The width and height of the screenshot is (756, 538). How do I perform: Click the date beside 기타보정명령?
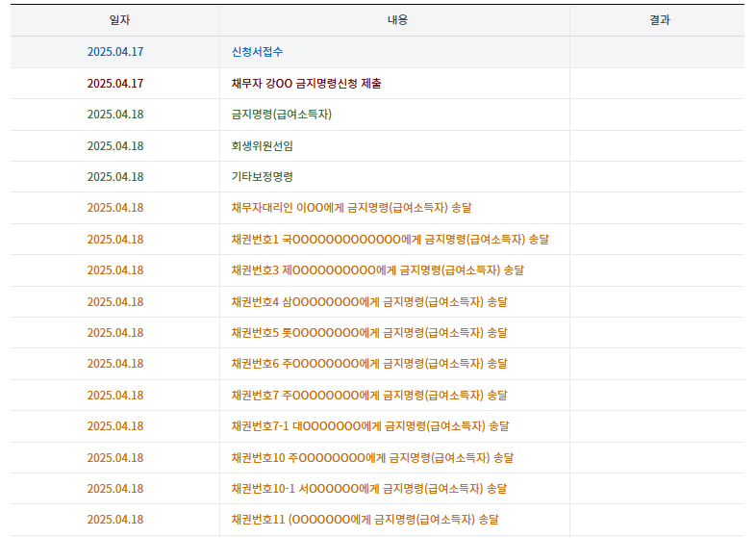coord(115,176)
